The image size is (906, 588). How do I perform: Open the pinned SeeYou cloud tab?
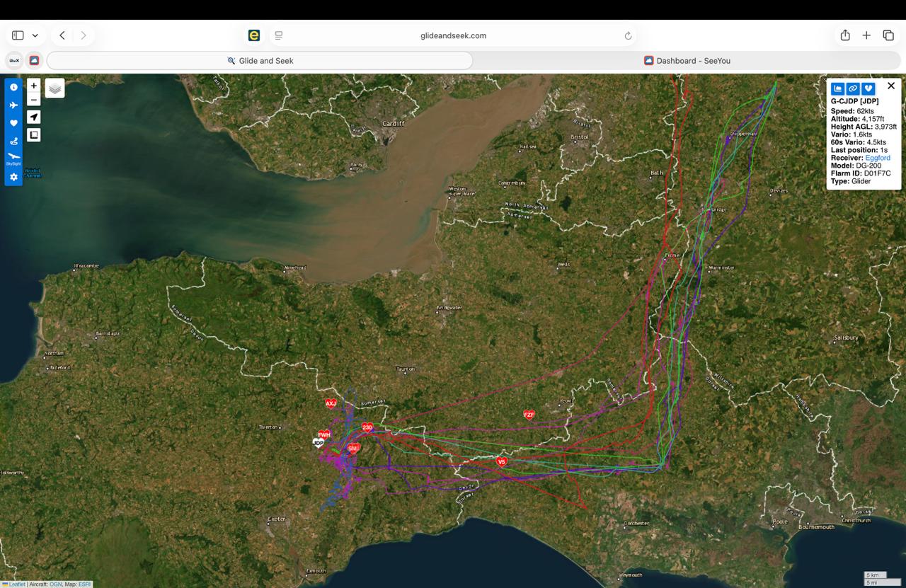click(34, 61)
